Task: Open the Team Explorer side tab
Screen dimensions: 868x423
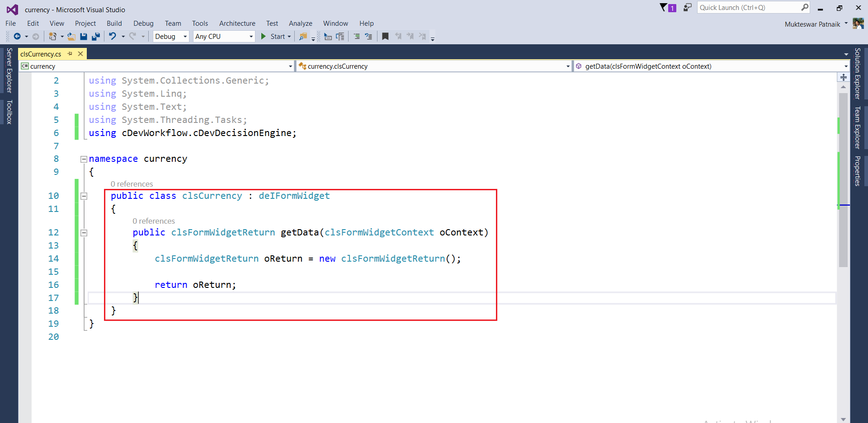Action: (858, 127)
